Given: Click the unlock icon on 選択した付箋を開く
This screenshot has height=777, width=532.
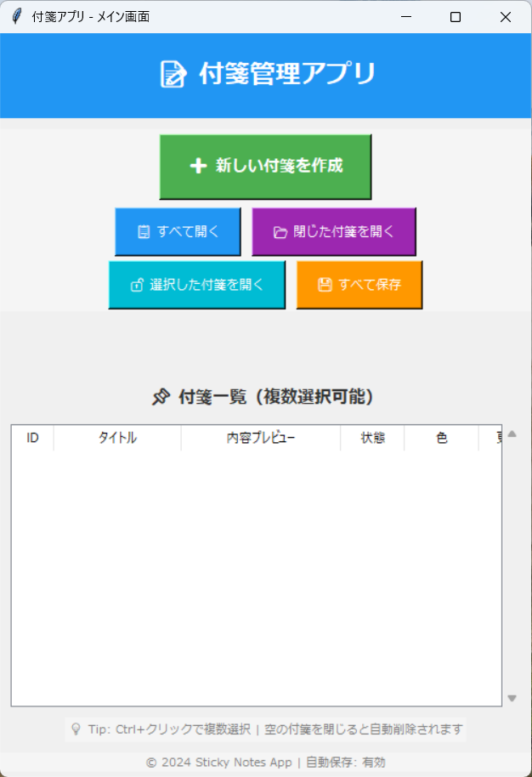Looking at the screenshot, I should [136, 286].
